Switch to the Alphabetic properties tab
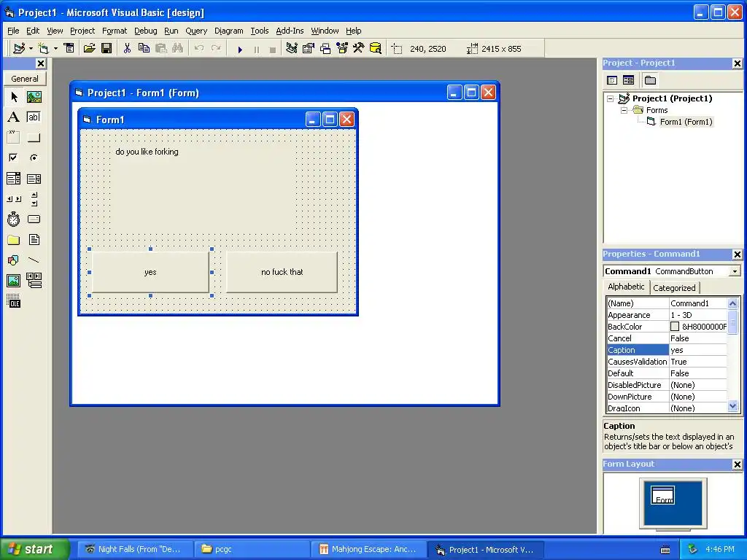747x560 pixels. 626,287
